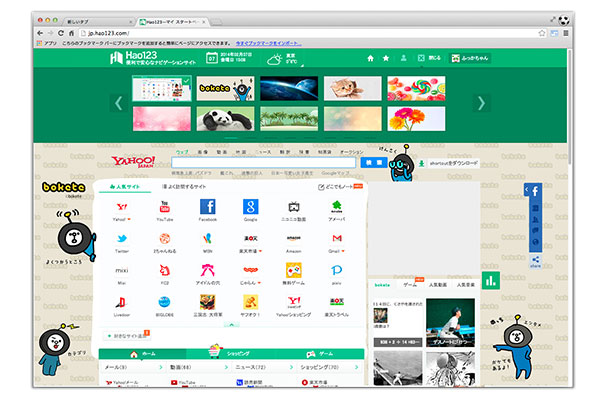Screen dimensions: 600x400
Task: Select the bokete theme thumbnail
Action: point(225,88)
